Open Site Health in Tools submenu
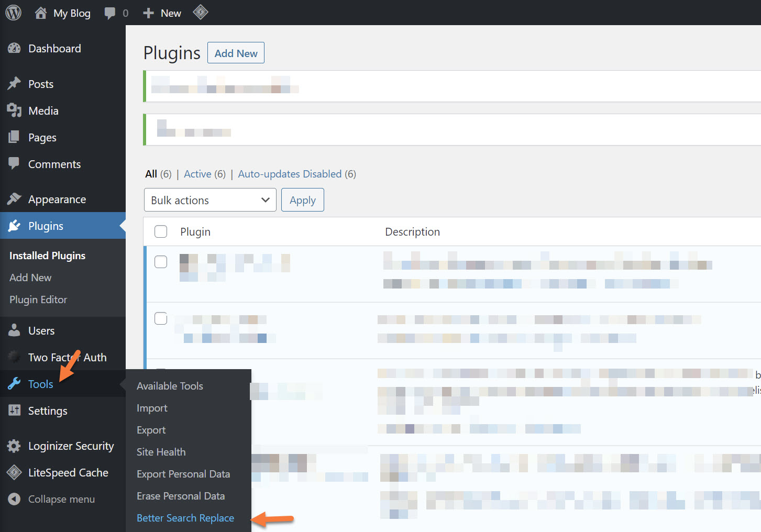Viewport: 761px width, 532px height. (161, 452)
